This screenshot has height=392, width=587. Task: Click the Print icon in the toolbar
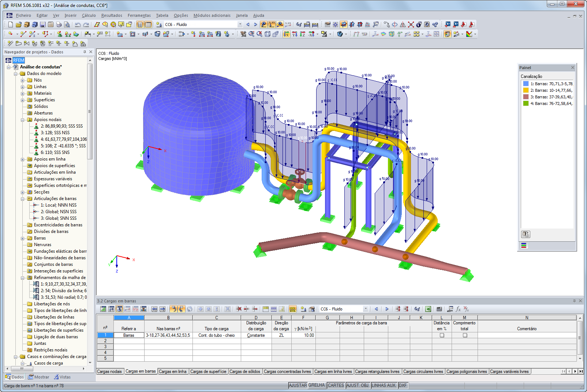pos(59,24)
